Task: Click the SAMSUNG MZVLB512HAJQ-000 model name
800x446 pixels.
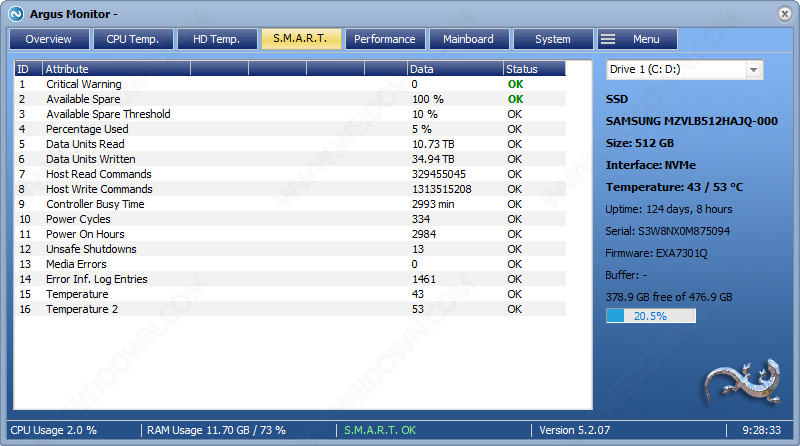Action: point(691,121)
